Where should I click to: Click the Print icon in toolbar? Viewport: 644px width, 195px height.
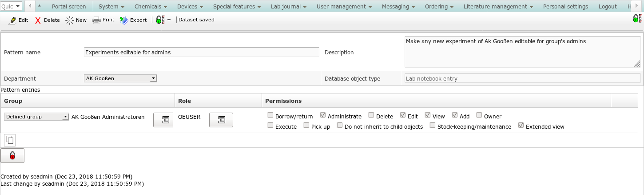96,20
